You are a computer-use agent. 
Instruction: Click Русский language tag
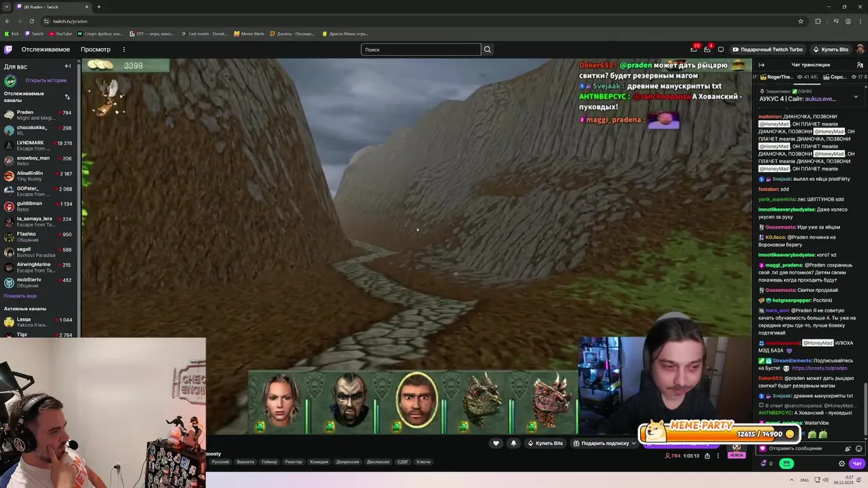click(x=220, y=462)
